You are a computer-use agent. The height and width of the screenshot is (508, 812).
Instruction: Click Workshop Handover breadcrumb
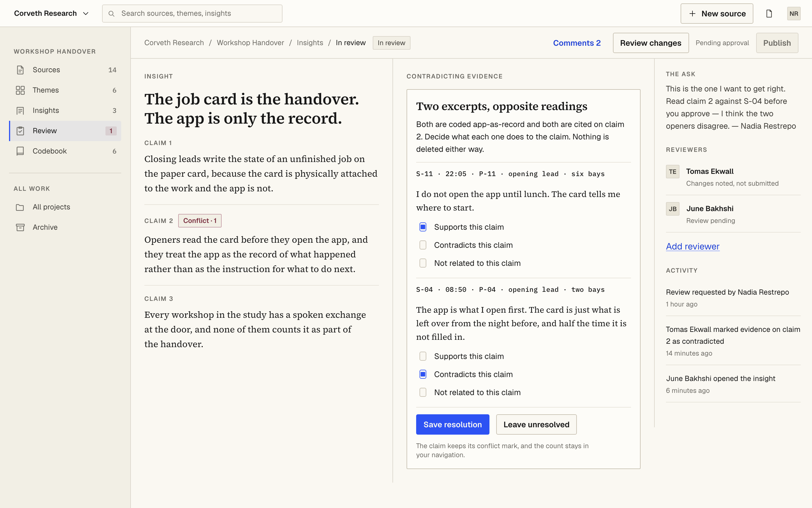coord(250,43)
